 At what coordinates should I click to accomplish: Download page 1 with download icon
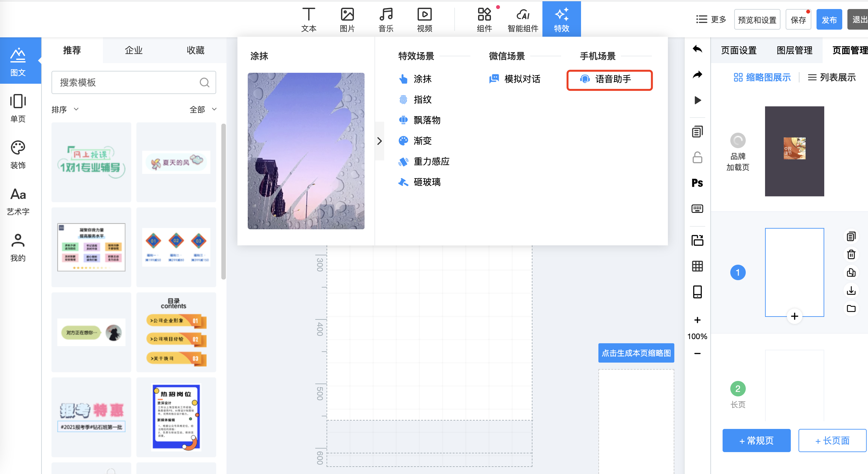pos(851,290)
